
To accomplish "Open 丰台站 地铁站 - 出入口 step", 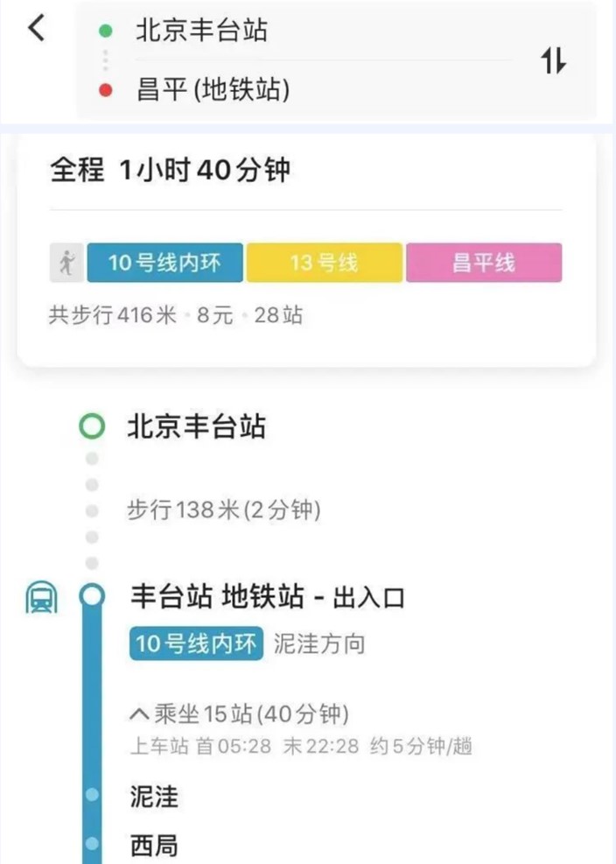I will click(267, 599).
